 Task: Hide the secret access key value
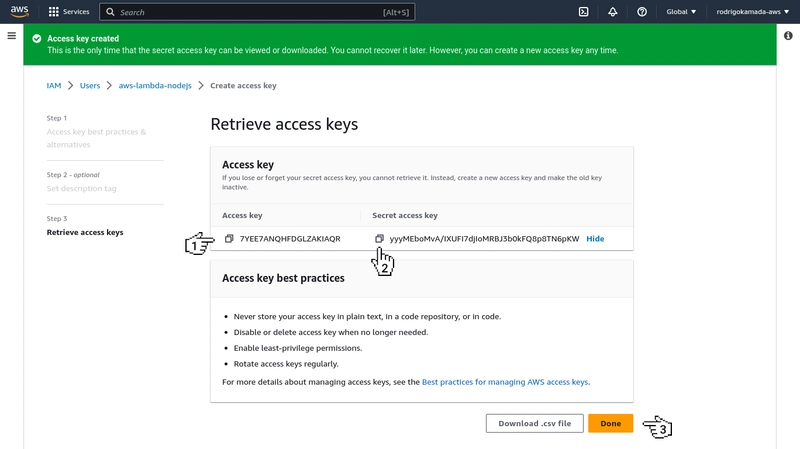coord(595,239)
